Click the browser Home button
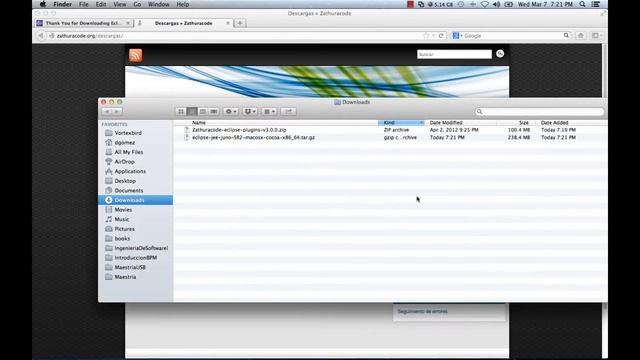This screenshot has height=360, width=640. 581,36
